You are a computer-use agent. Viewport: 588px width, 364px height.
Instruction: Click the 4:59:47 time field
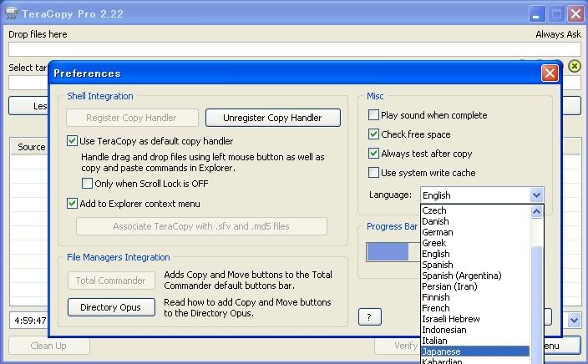[x=29, y=321]
